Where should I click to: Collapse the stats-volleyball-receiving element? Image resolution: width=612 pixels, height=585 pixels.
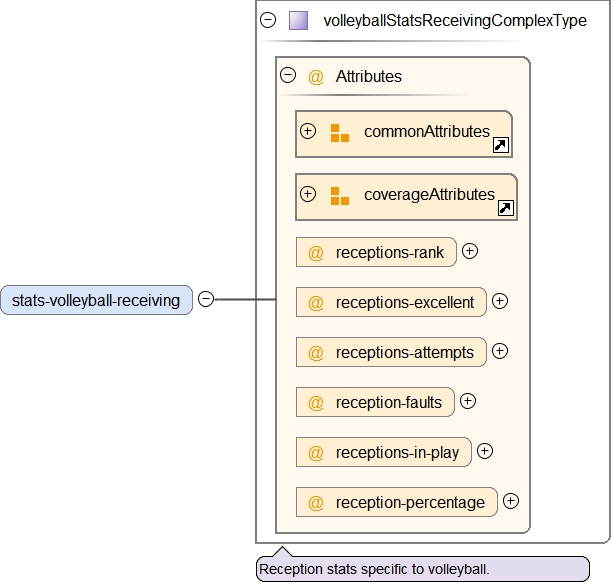pos(206,299)
